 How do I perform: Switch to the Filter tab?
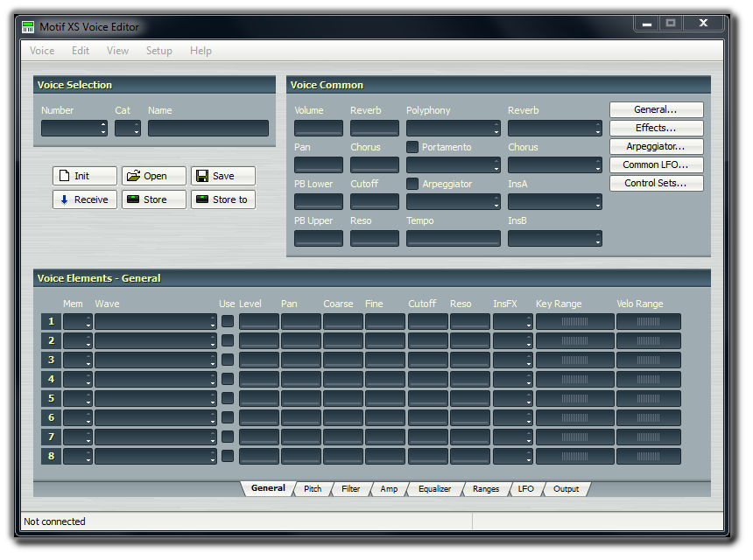[350, 489]
